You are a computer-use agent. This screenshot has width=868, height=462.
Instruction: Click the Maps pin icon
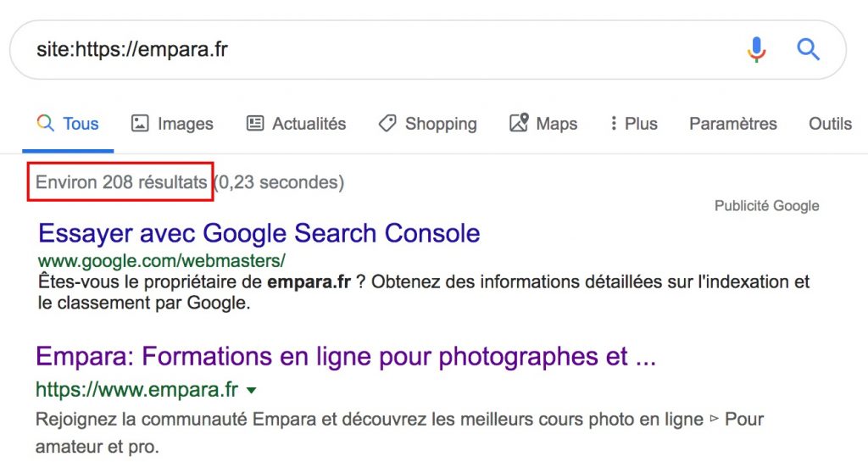tap(519, 124)
